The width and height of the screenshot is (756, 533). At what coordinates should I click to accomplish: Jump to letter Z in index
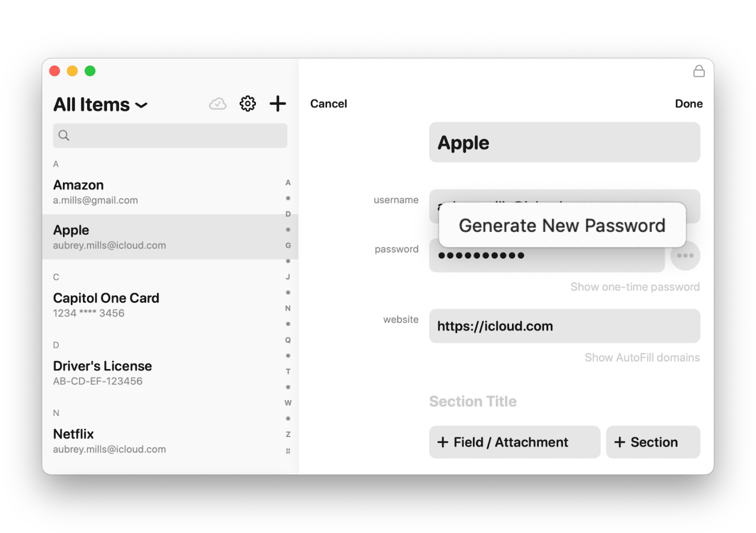[288, 434]
